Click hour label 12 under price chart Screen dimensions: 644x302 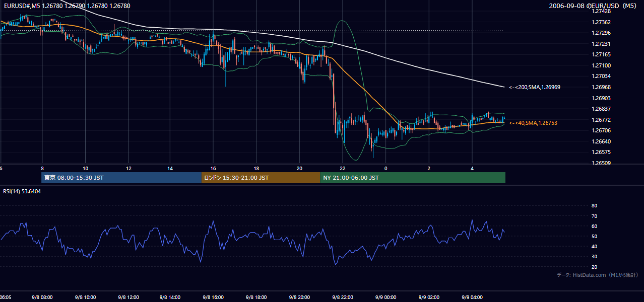(128, 168)
